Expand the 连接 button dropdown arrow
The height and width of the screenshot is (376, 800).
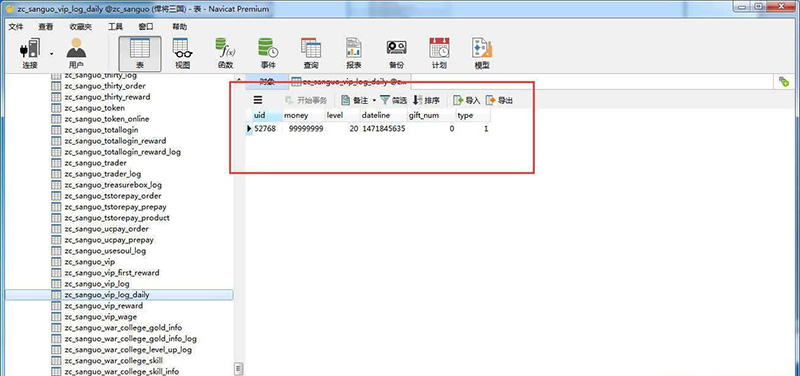coord(52,54)
